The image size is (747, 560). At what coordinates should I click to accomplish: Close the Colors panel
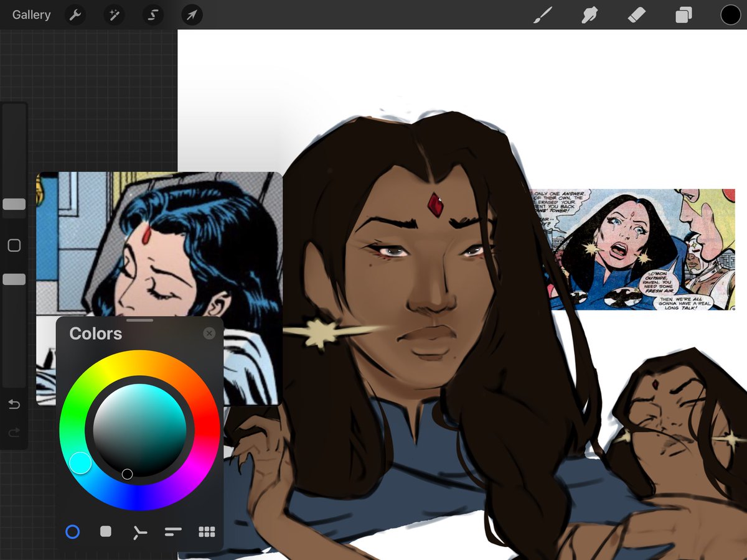pos(209,334)
